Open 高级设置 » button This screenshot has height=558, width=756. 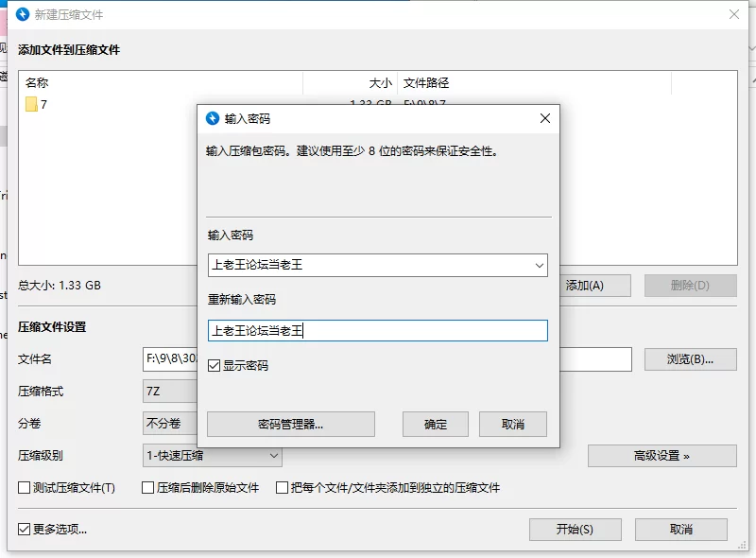point(662,456)
